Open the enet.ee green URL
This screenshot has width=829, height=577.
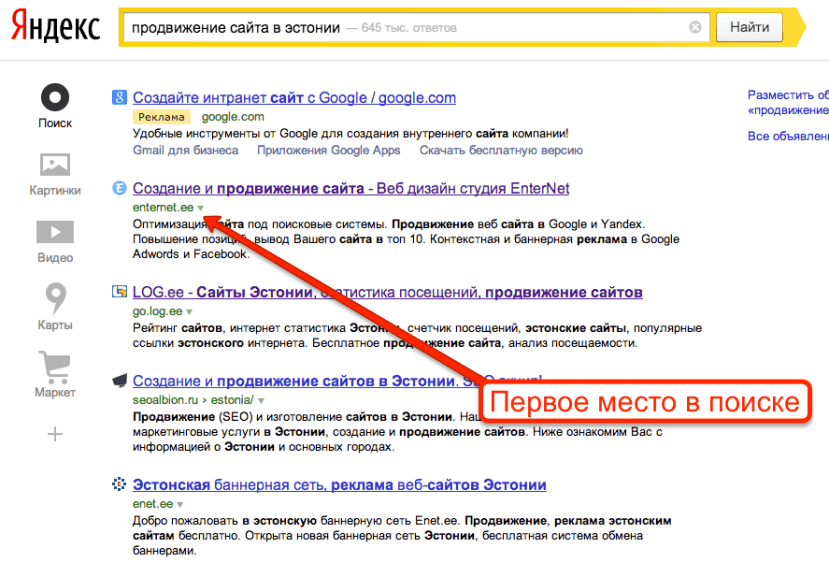(x=153, y=503)
